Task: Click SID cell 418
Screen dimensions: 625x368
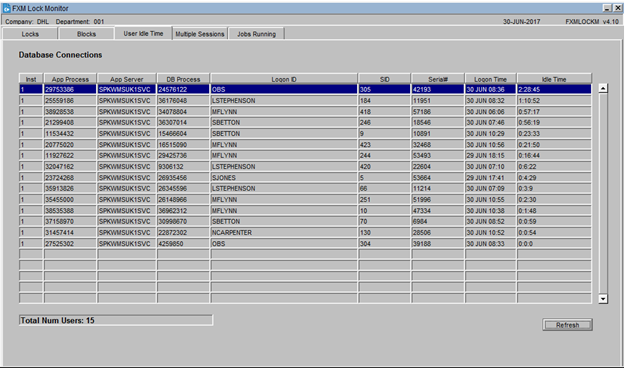Action: pyautogui.click(x=385, y=112)
